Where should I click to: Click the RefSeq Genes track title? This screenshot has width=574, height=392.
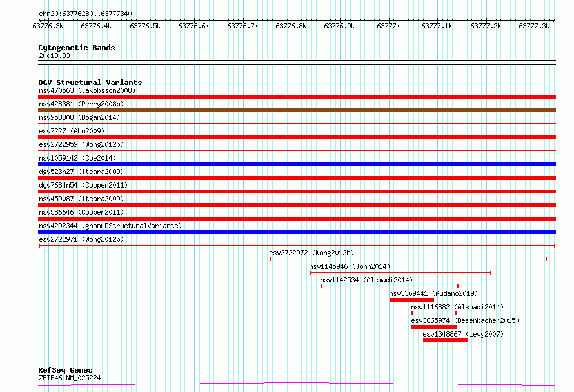click(x=65, y=370)
